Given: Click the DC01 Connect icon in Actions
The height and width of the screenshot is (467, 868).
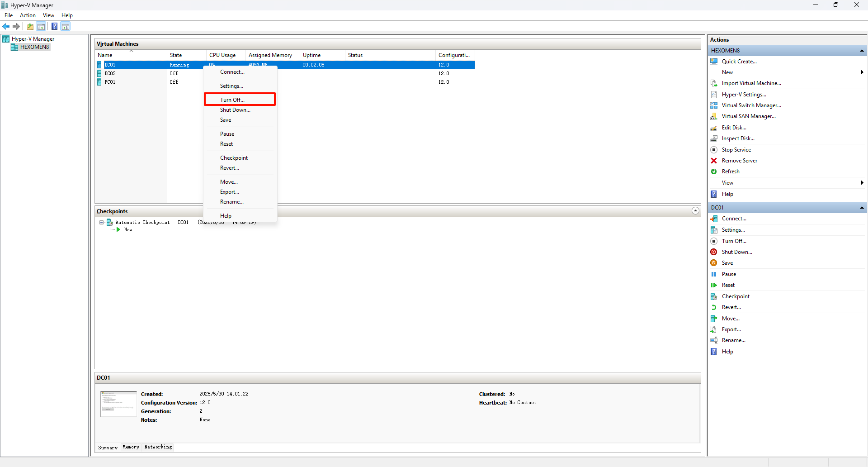Looking at the screenshot, I should tap(714, 219).
